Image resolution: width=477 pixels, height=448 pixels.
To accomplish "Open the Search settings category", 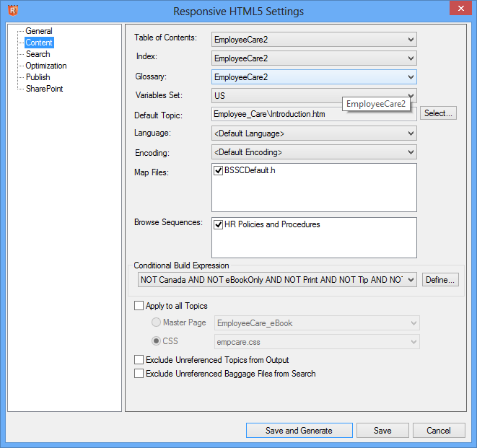I will 38,54.
